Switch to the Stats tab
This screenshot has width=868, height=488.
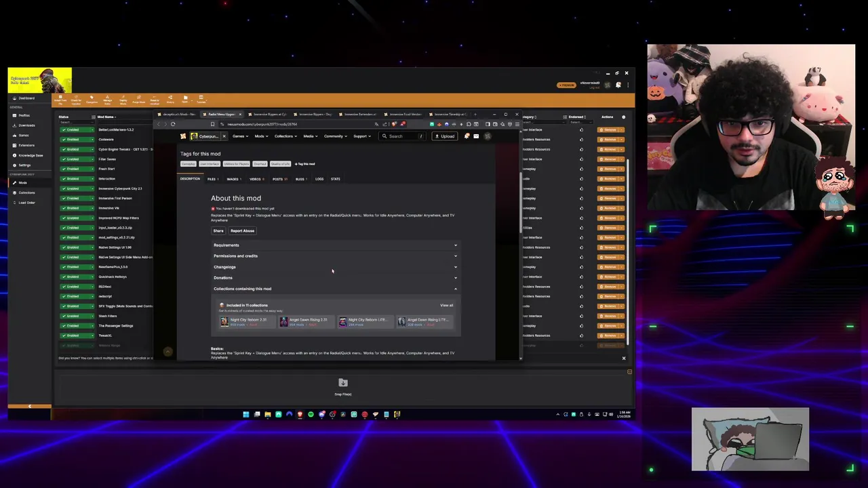click(336, 179)
